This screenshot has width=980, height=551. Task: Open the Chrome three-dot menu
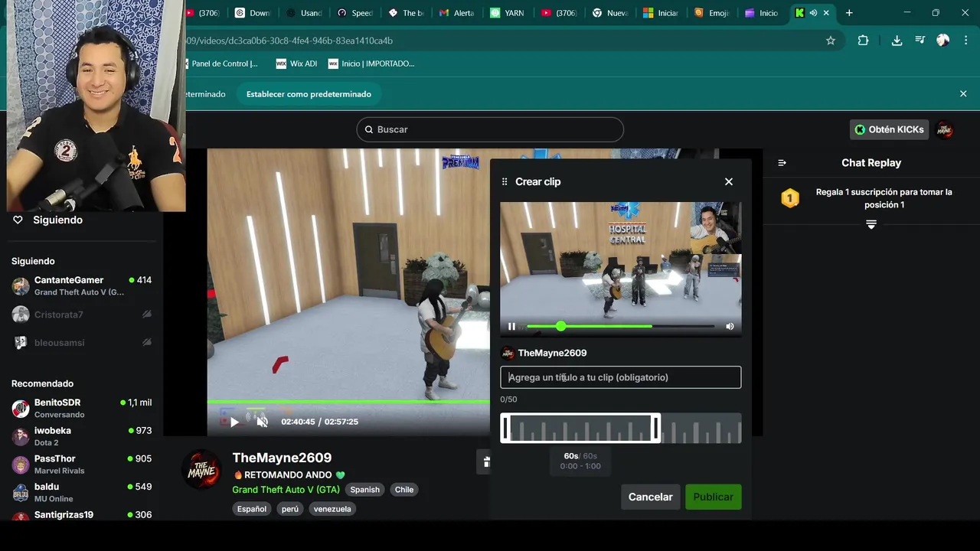(967, 41)
